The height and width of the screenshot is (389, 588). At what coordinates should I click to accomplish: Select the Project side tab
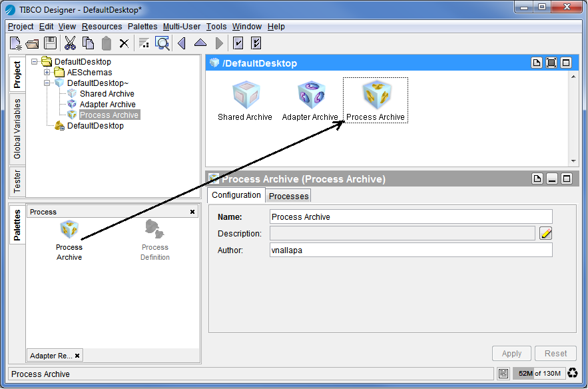[17, 75]
